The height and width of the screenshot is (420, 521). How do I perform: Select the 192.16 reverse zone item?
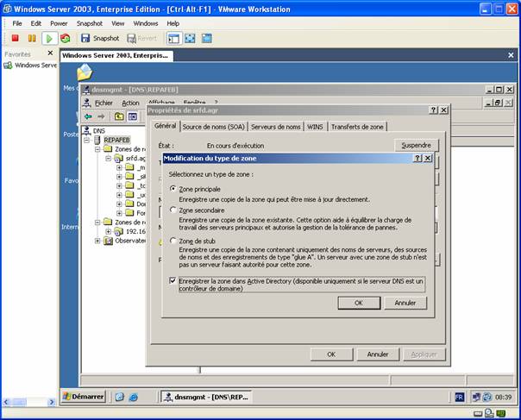click(x=136, y=231)
